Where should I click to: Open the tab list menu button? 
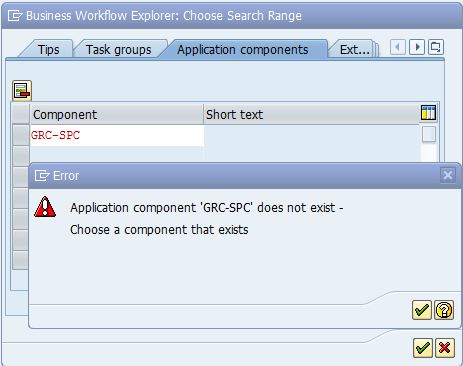pyautogui.click(x=436, y=47)
